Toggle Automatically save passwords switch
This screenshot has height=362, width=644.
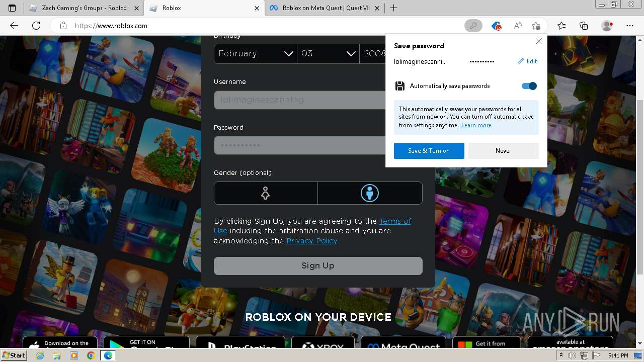[x=529, y=86]
